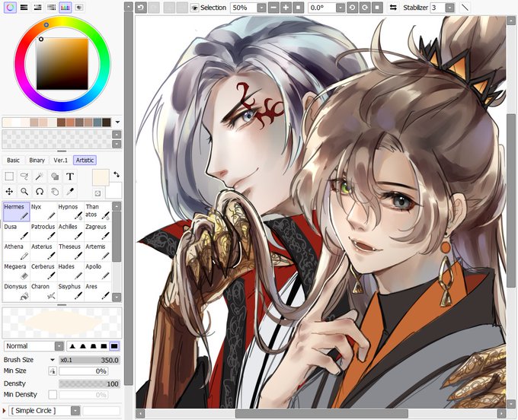Toggle the Selection visibility eye checkbox
Image resolution: width=518 pixels, height=420 pixels.
pos(194,8)
